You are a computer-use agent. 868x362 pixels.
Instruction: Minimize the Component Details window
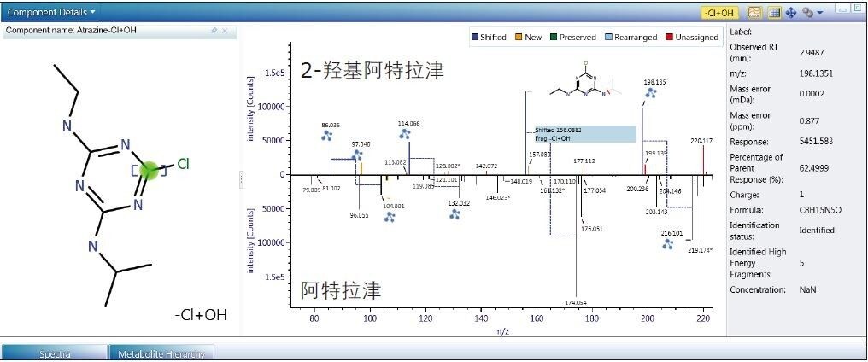tap(843, 9)
